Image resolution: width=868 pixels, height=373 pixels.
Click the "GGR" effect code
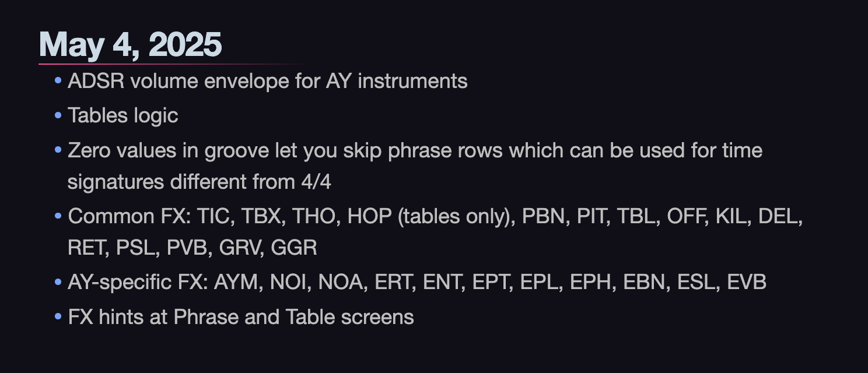click(x=297, y=248)
